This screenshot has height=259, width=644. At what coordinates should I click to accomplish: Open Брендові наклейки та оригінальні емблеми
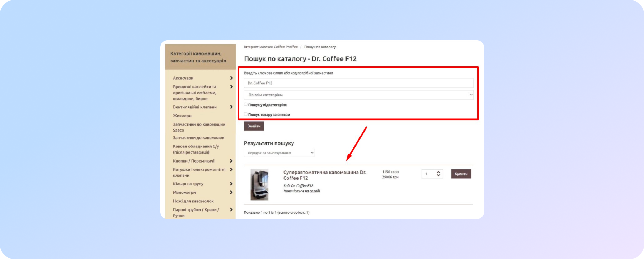point(195,93)
